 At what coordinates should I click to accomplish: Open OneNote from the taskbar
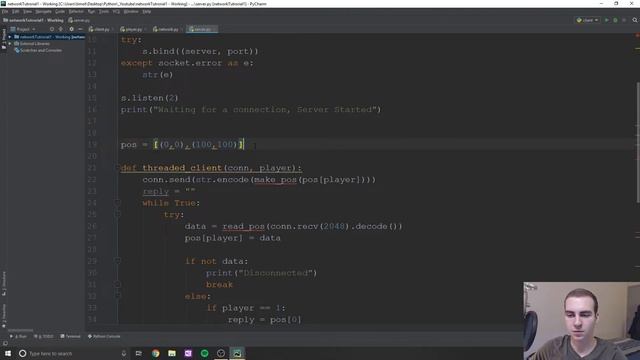pyautogui.click(x=188, y=353)
